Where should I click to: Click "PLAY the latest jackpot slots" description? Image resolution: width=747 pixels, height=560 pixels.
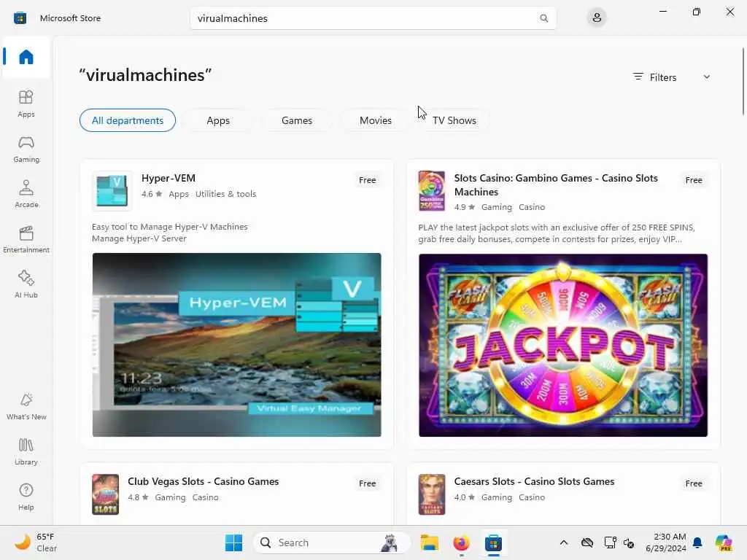(557, 233)
